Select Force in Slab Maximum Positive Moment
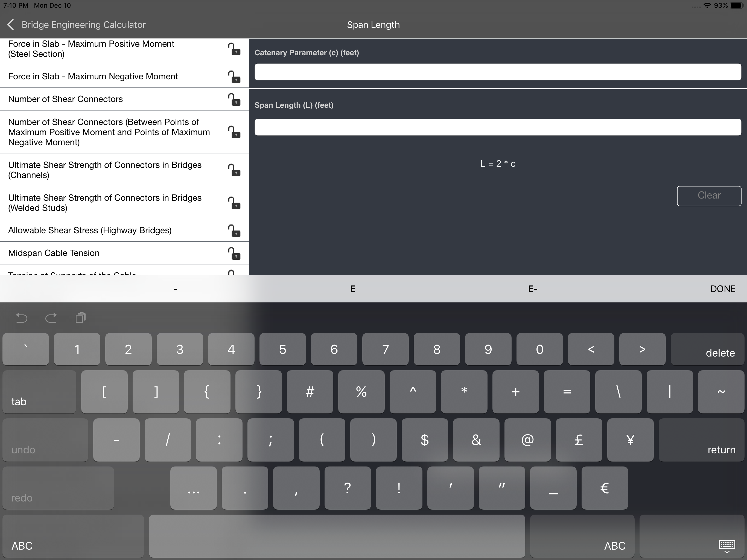 click(x=91, y=49)
